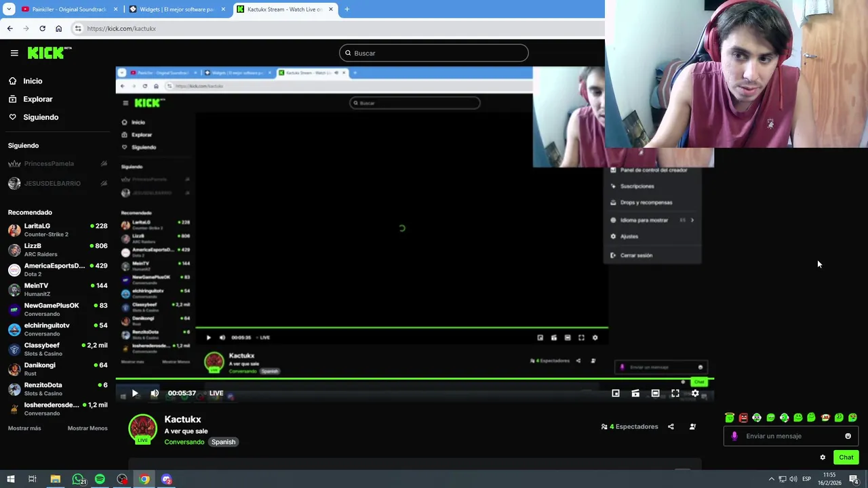Open MeinTV HumanitZ channel
Screen dimensions: 868x488
[58, 289]
